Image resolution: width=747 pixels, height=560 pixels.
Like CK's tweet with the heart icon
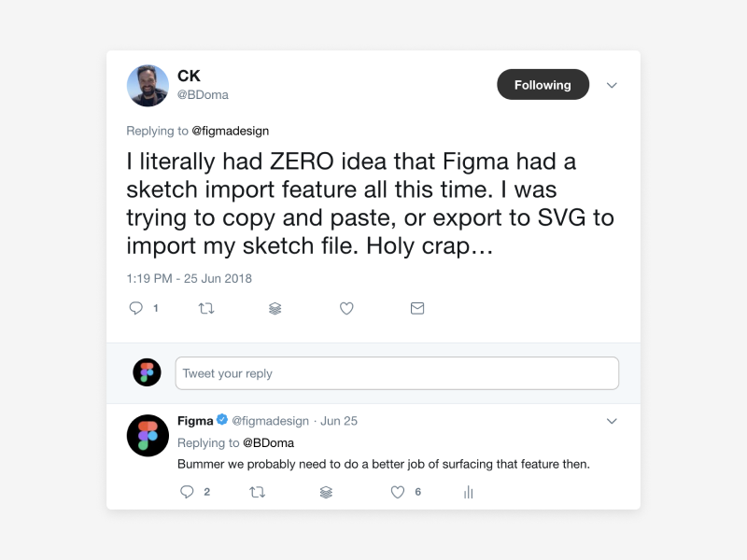tap(346, 308)
